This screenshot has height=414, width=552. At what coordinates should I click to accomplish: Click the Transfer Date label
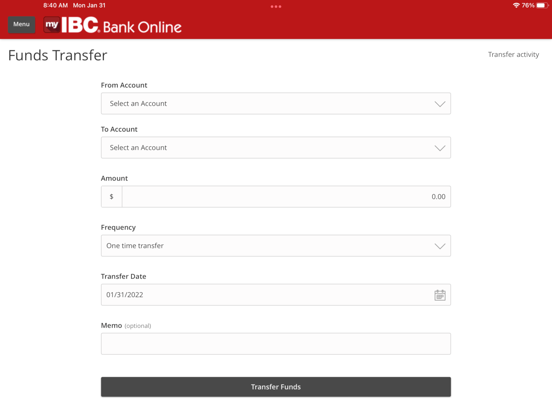[123, 276]
